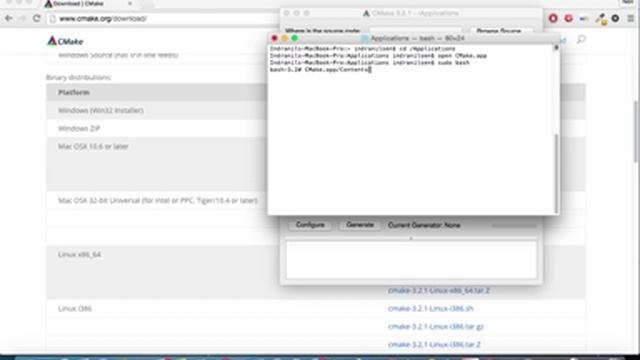Click the Binary distributions heading
640x360 pixels.
[78, 77]
